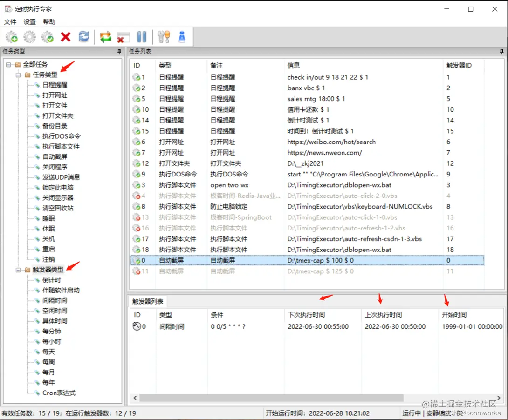Select 锁定此电脑 in the task type tree
The width and height of the screenshot is (508, 420).
pyautogui.click(x=58, y=188)
